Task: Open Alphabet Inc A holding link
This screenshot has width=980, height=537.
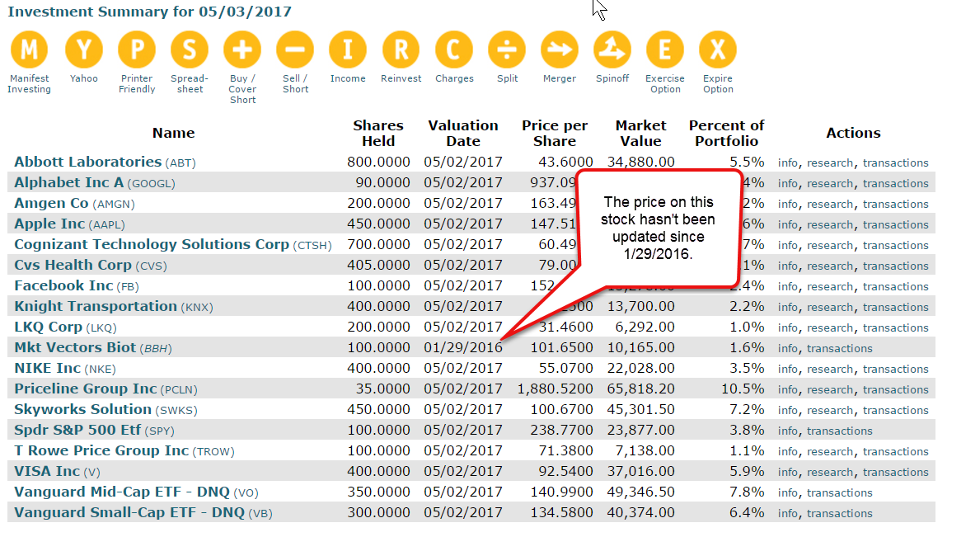Action: pos(68,182)
